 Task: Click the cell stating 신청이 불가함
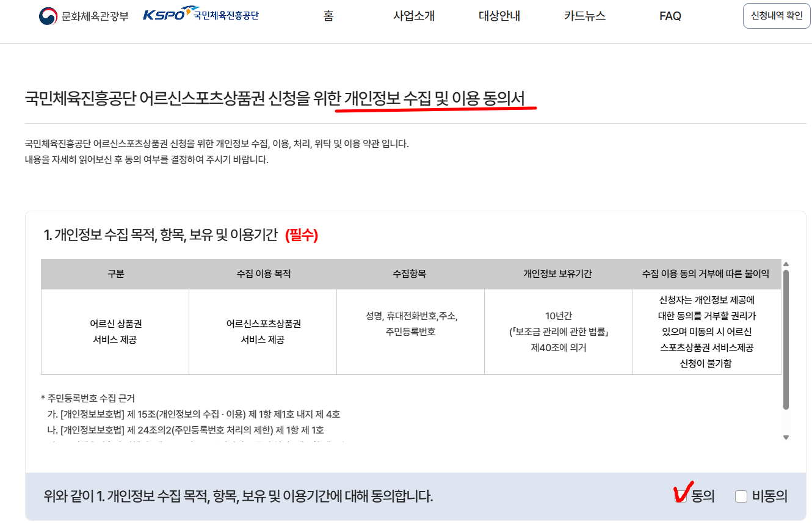(706, 332)
